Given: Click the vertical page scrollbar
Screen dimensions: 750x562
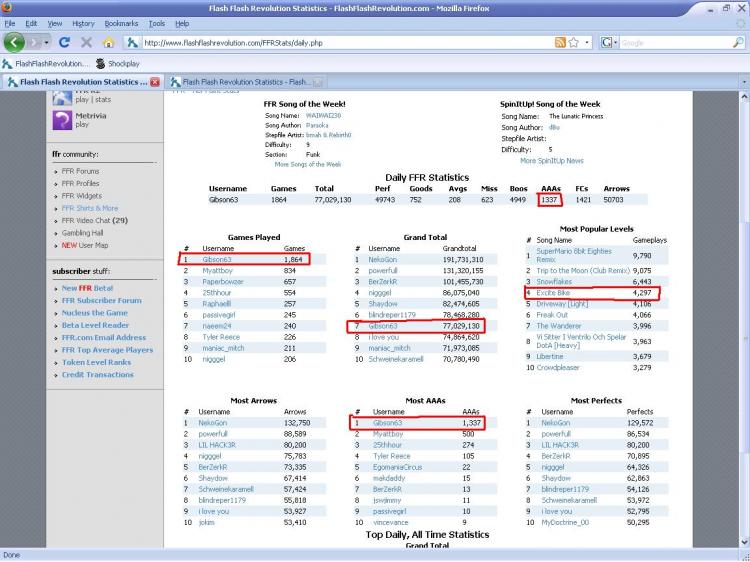Looking at the screenshot, I should [745, 316].
